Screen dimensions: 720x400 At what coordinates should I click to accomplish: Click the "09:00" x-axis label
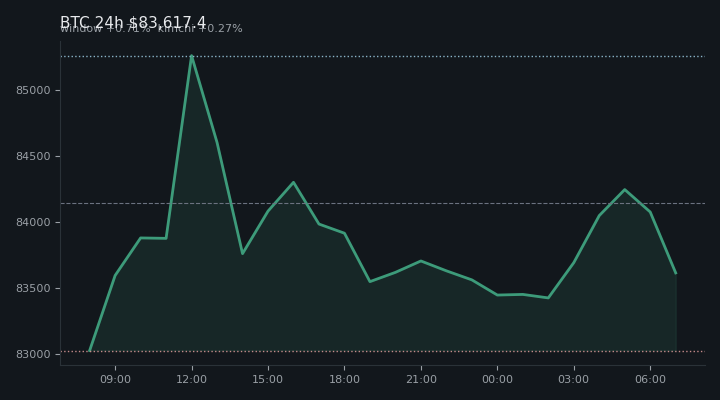tap(115, 379)
